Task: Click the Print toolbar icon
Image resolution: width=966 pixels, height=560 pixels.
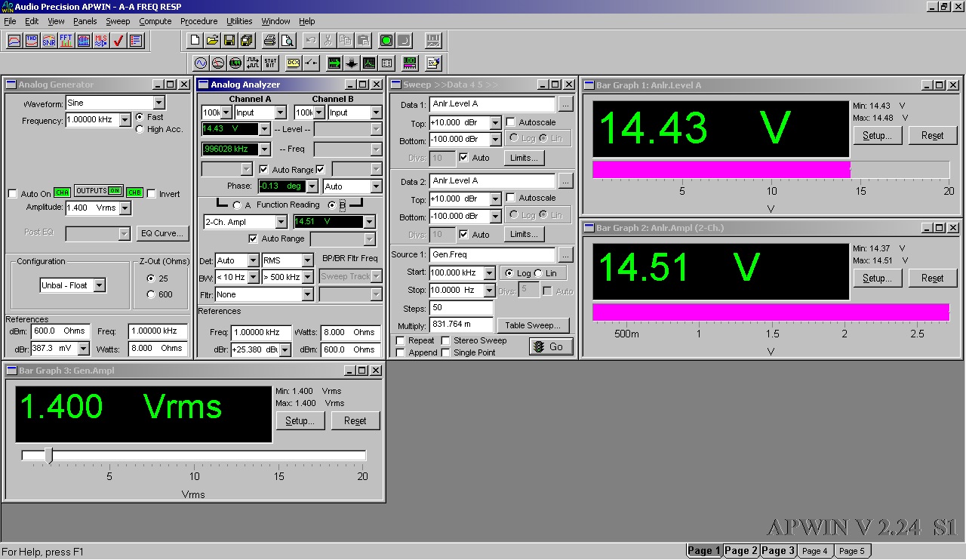Action: tap(269, 41)
